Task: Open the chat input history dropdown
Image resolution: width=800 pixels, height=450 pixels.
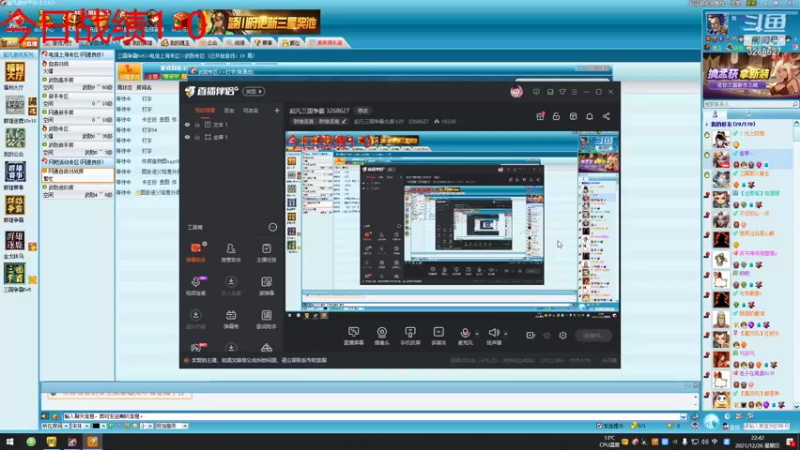Action: point(683,416)
